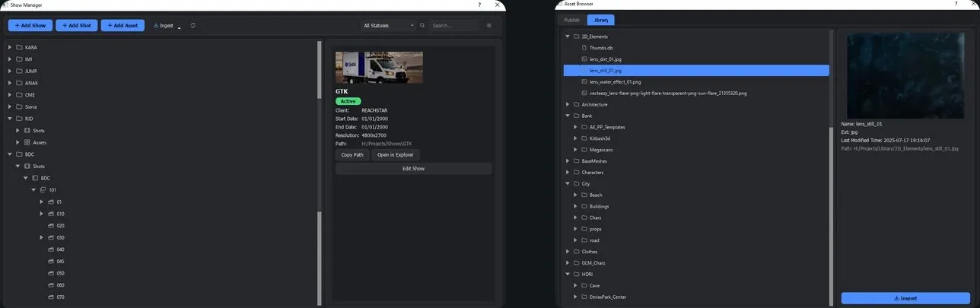Click the JUMP folder icon
The height and width of the screenshot is (308, 980).
(19, 71)
